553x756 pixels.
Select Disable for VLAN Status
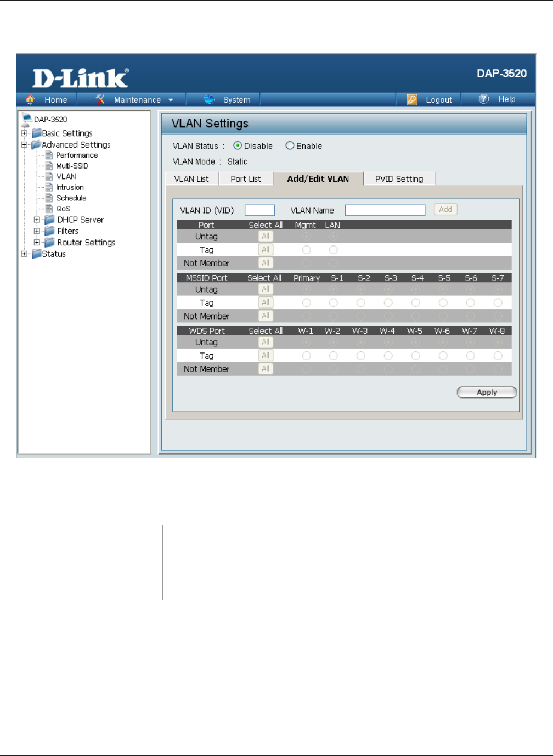pos(238,145)
